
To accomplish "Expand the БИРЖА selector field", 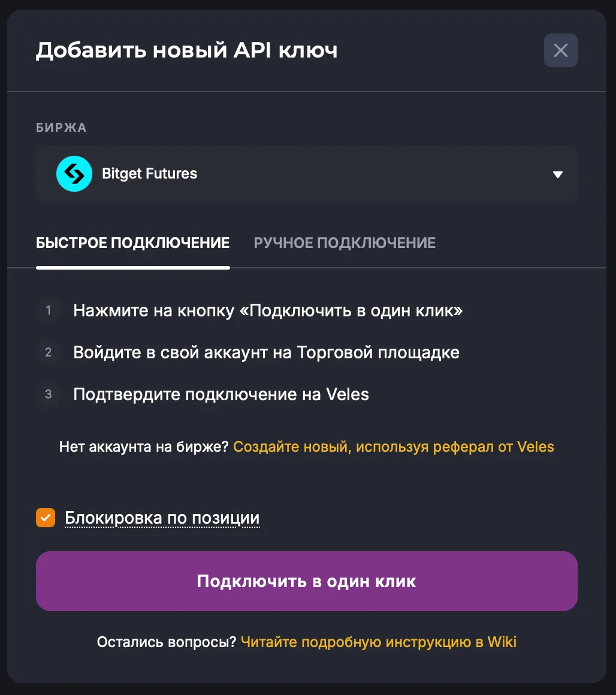I will pyautogui.click(x=307, y=174).
